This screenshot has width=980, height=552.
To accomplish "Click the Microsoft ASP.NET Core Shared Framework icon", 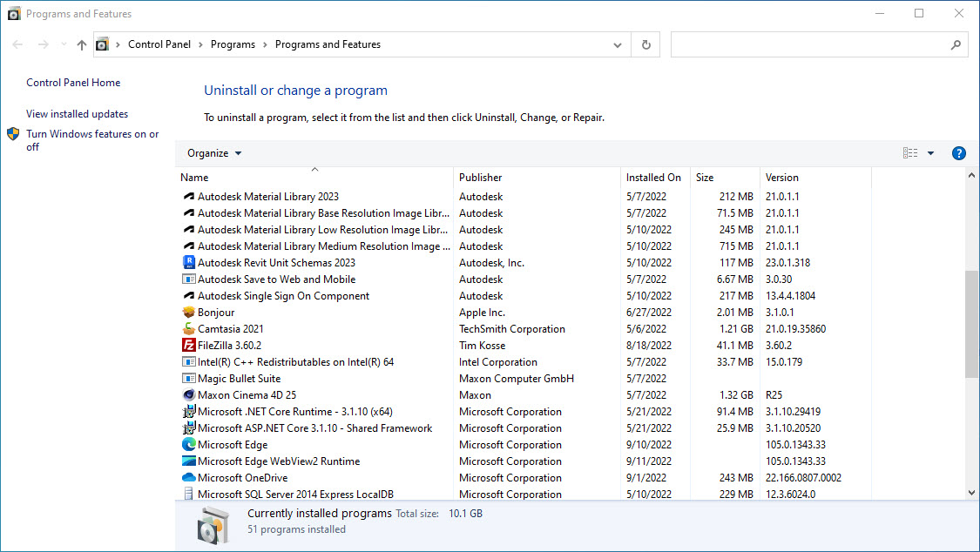I will [x=188, y=427].
